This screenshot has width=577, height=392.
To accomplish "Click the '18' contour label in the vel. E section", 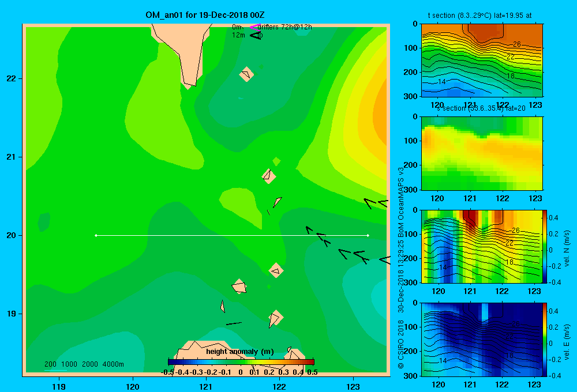I will [509, 355].
